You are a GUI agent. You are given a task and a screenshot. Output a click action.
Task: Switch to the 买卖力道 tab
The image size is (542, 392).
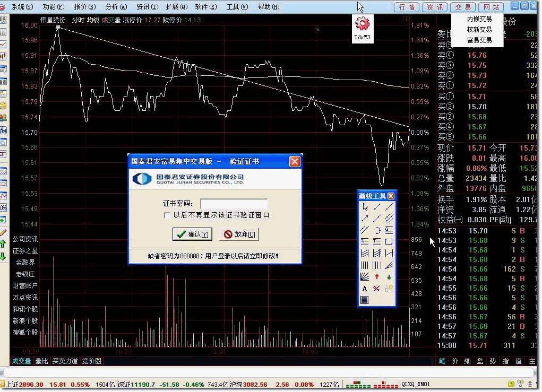click(65, 361)
